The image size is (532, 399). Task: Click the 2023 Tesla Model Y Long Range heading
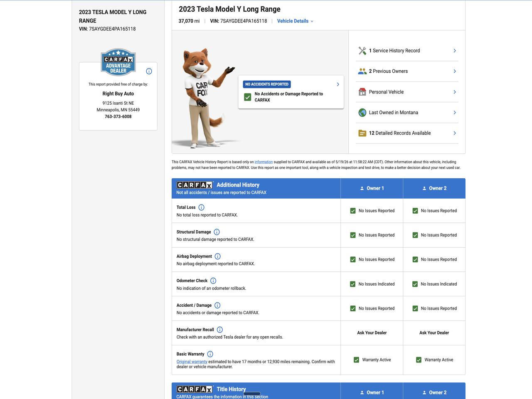coord(229,9)
